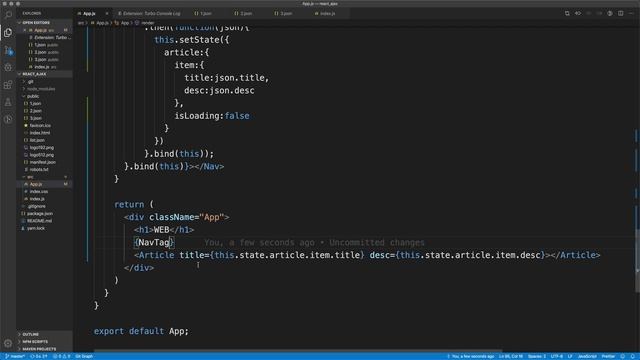Click the Prettier status bar item
This screenshot has height=360, width=640.
(608, 356)
